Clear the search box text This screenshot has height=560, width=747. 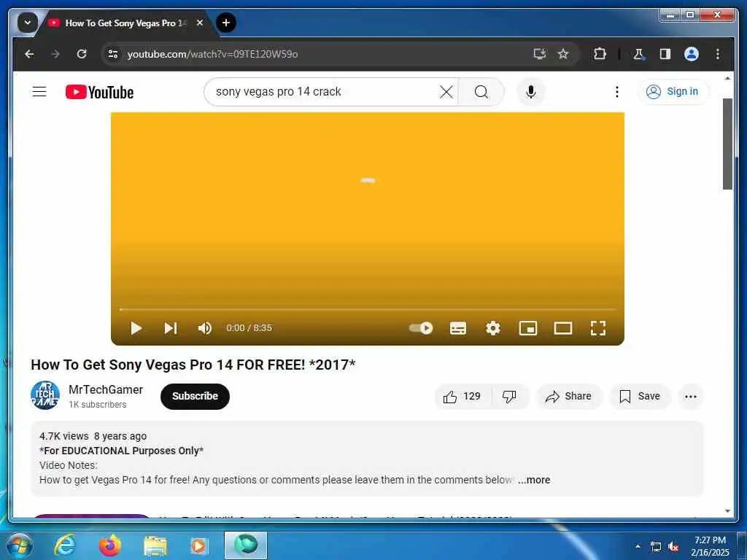446,91
